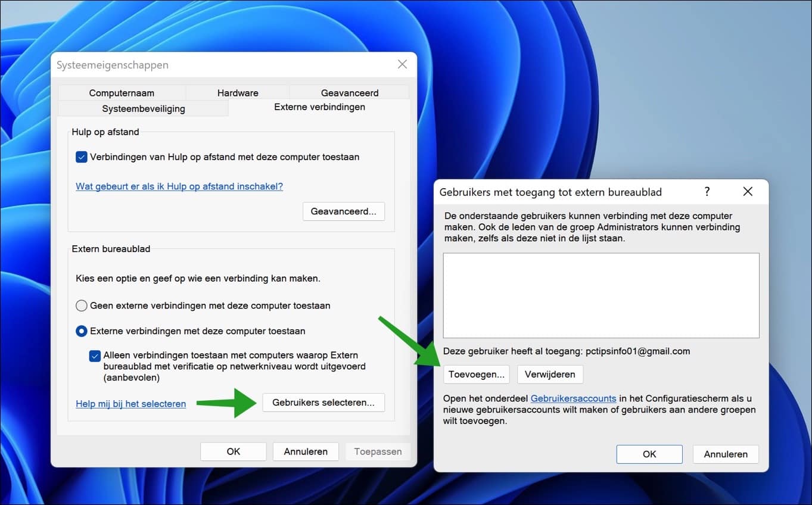This screenshot has width=812, height=505.
Task: Click the Geavanceerd button under Hulp op afstand
Action: point(343,211)
